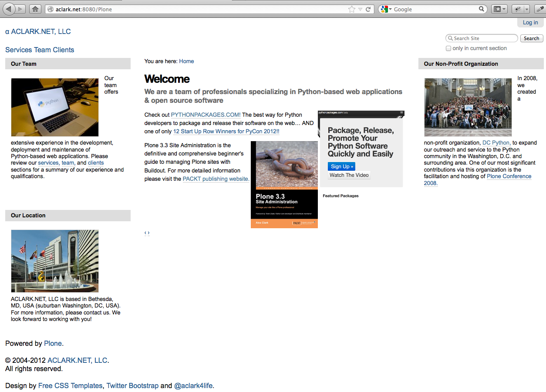Click the Plone link in 'Powered by'

coord(53,343)
